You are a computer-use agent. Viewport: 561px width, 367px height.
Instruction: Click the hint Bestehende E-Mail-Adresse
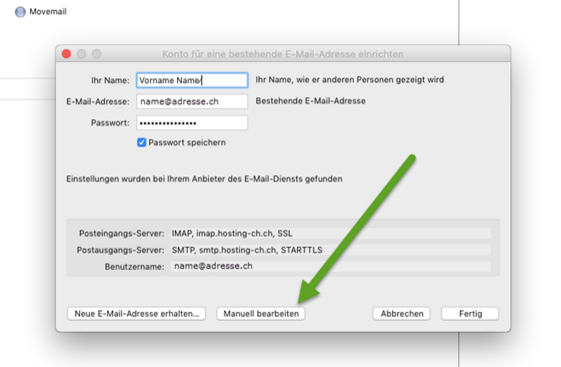311,101
